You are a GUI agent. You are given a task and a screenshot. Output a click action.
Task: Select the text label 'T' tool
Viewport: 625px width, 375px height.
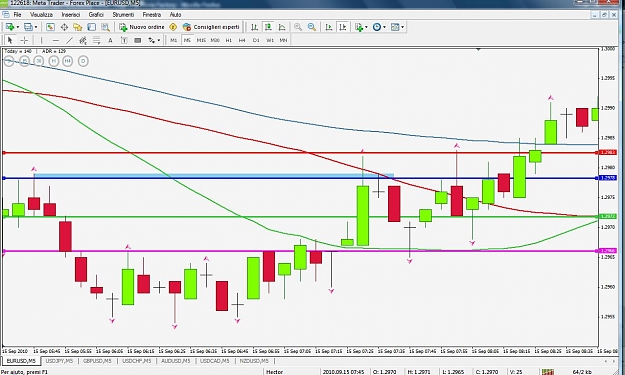[124, 40]
